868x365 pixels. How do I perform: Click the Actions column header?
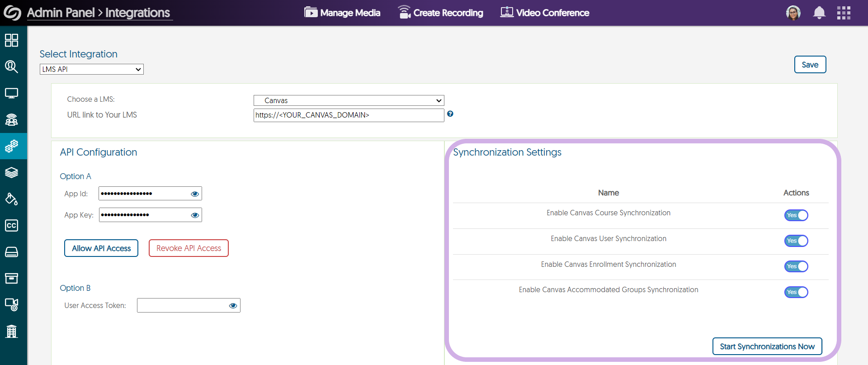click(x=796, y=193)
